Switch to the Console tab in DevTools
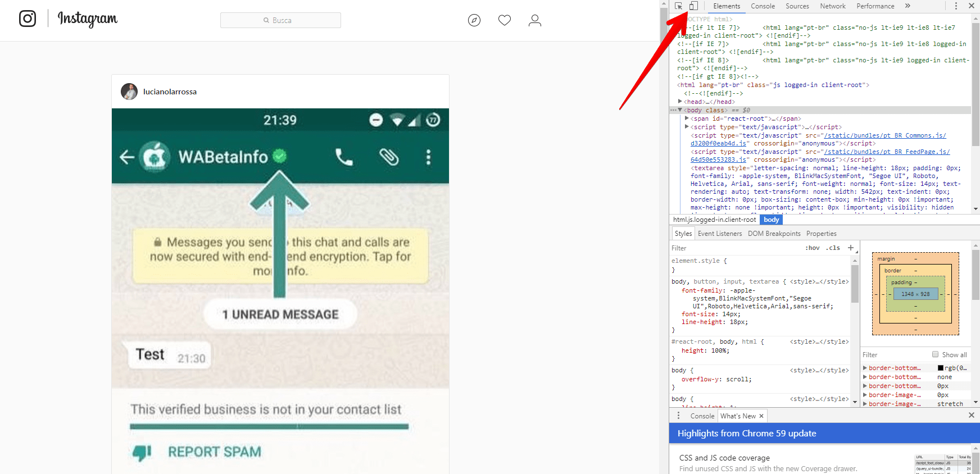 click(763, 6)
